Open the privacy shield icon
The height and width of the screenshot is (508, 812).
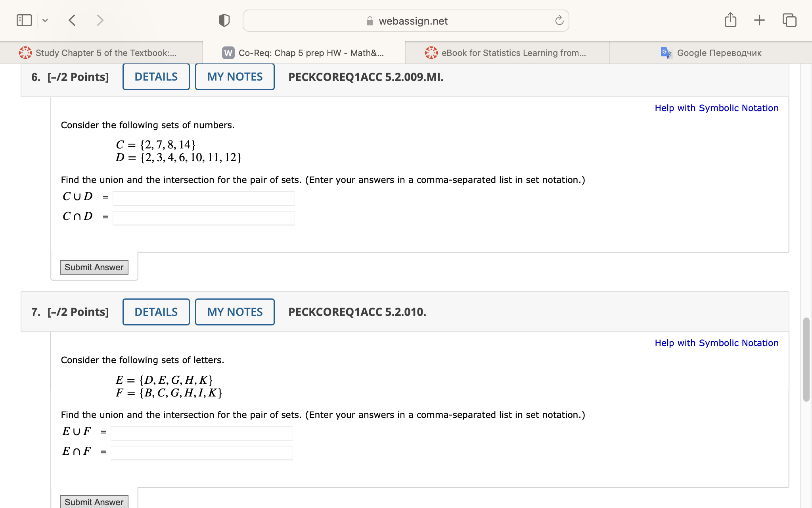(224, 20)
